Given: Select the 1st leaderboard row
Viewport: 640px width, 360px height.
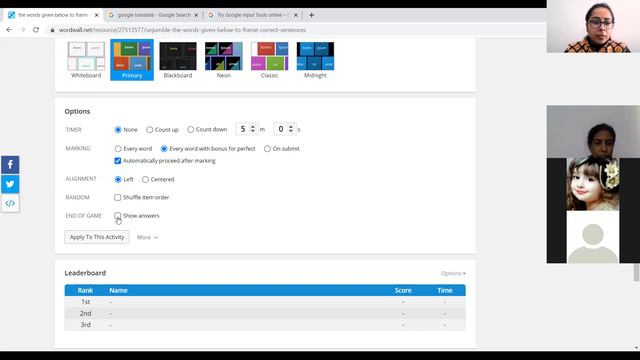Looking at the screenshot, I should pyautogui.click(x=265, y=302).
